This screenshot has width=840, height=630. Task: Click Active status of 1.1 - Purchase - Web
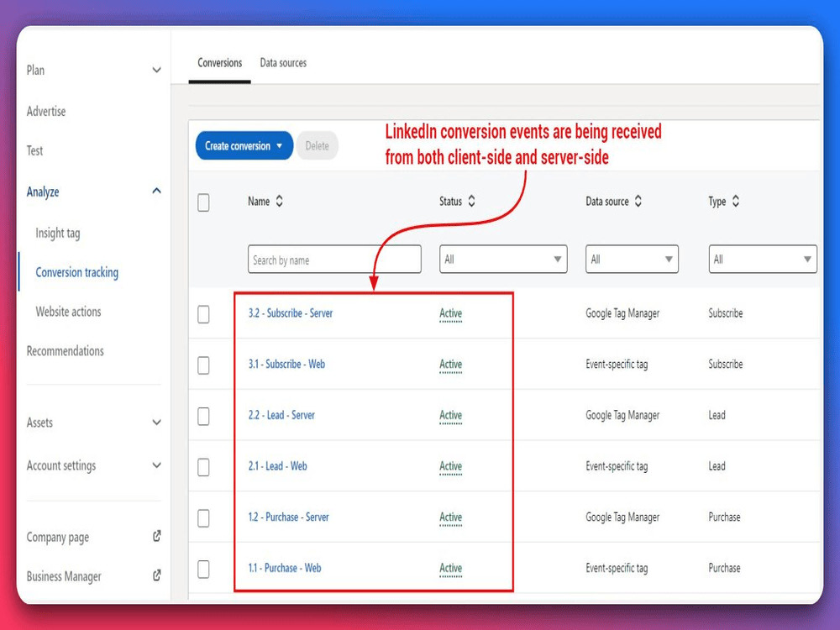[450, 568]
